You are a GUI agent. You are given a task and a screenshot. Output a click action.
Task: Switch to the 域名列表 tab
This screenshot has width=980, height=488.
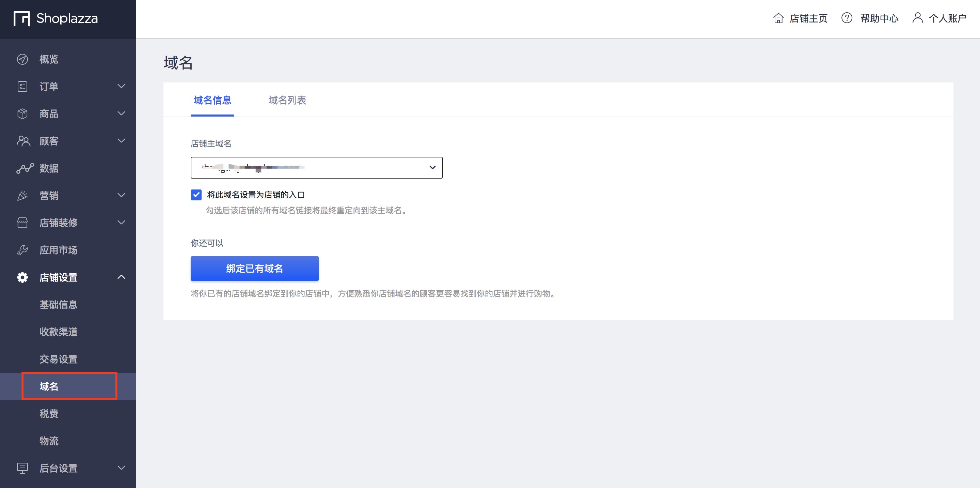pos(287,100)
